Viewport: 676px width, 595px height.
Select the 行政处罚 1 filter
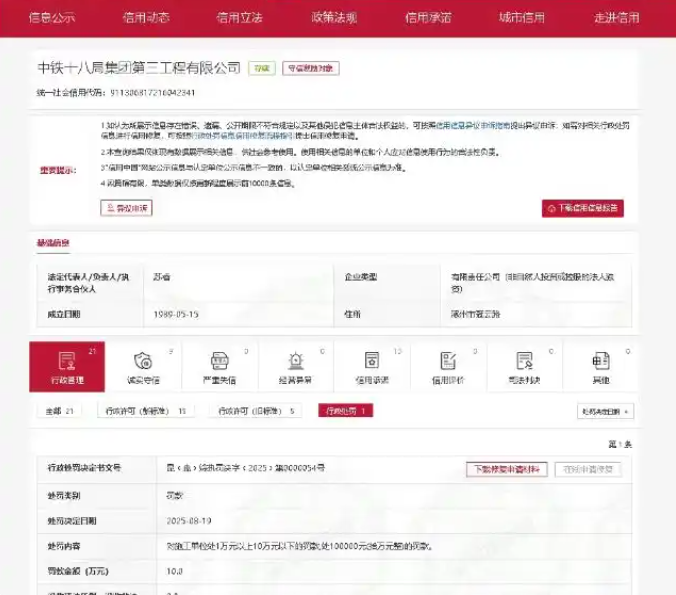[346, 410]
